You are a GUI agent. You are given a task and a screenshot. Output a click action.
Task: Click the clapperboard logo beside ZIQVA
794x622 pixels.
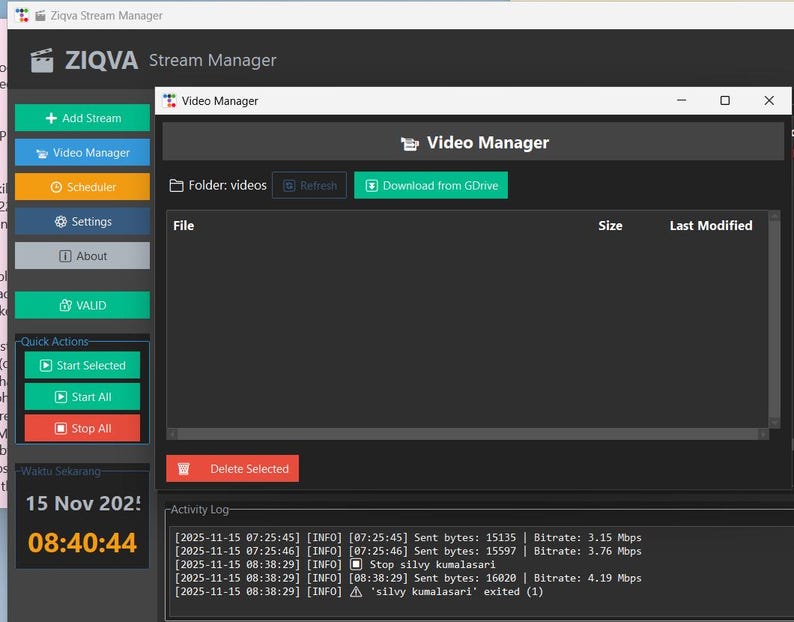click(42, 60)
